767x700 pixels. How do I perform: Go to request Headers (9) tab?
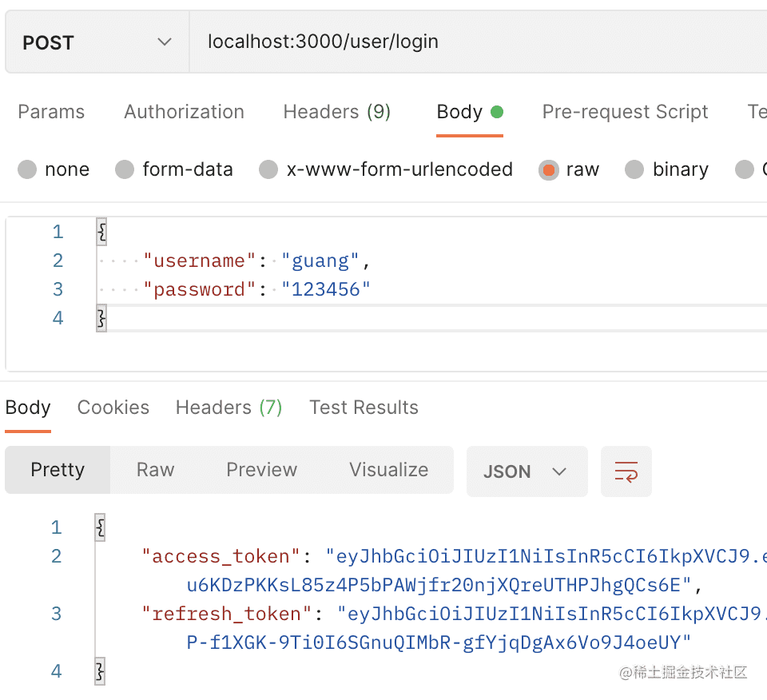click(336, 112)
